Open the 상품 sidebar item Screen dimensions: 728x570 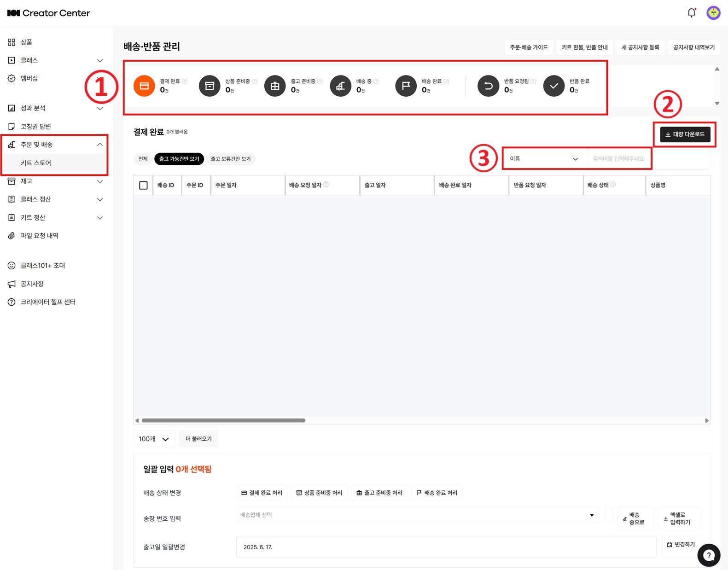pyautogui.click(x=26, y=42)
